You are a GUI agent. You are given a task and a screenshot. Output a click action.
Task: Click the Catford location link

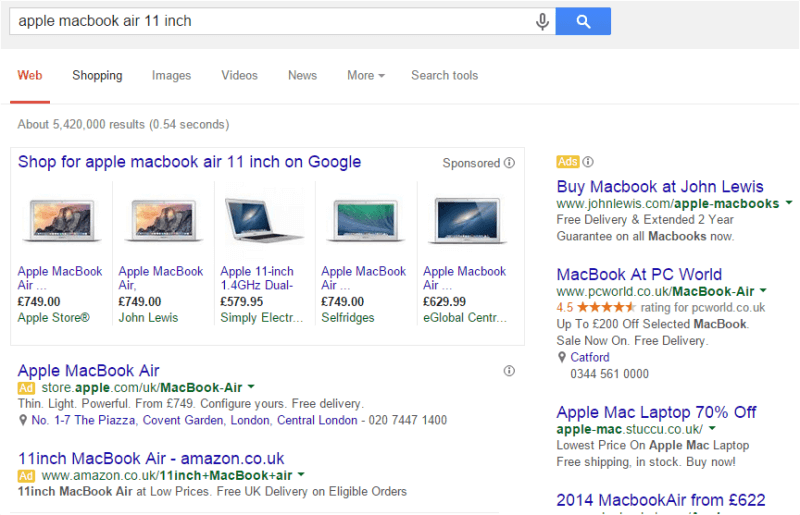click(590, 357)
